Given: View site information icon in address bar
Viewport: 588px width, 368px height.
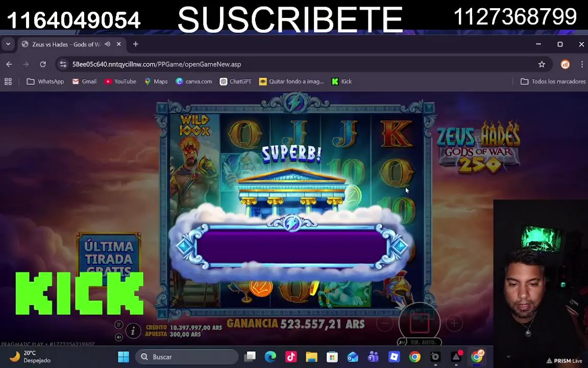Looking at the screenshot, I should 63,64.
